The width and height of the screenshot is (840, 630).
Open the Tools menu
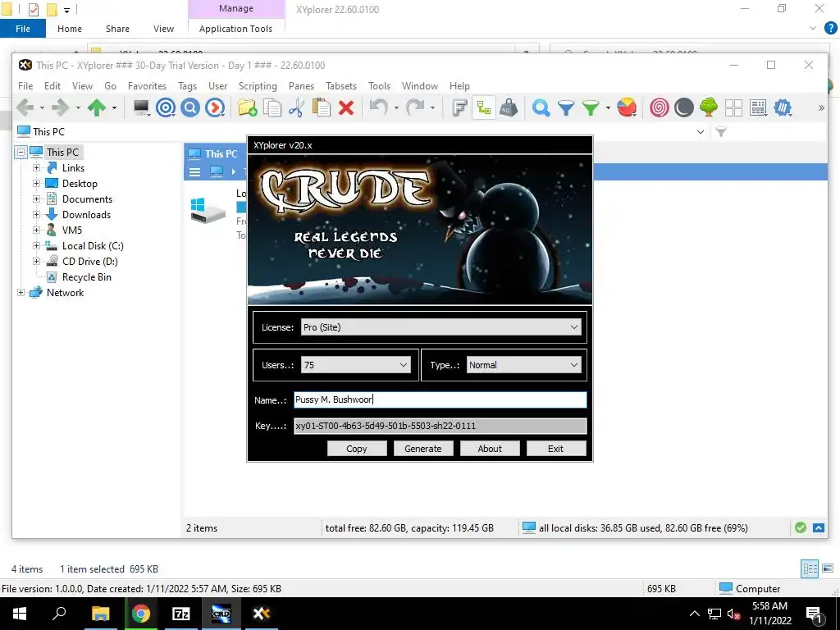(x=379, y=85)
